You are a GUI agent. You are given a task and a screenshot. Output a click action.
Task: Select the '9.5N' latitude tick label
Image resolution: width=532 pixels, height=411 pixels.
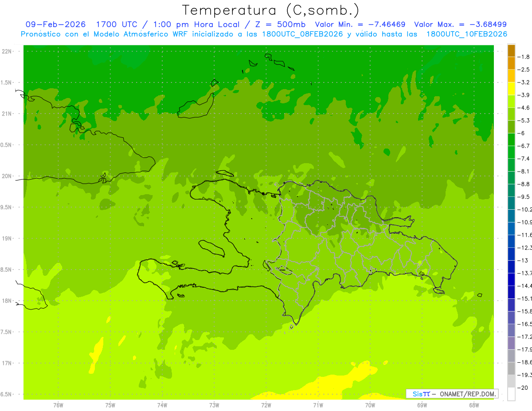7,207
